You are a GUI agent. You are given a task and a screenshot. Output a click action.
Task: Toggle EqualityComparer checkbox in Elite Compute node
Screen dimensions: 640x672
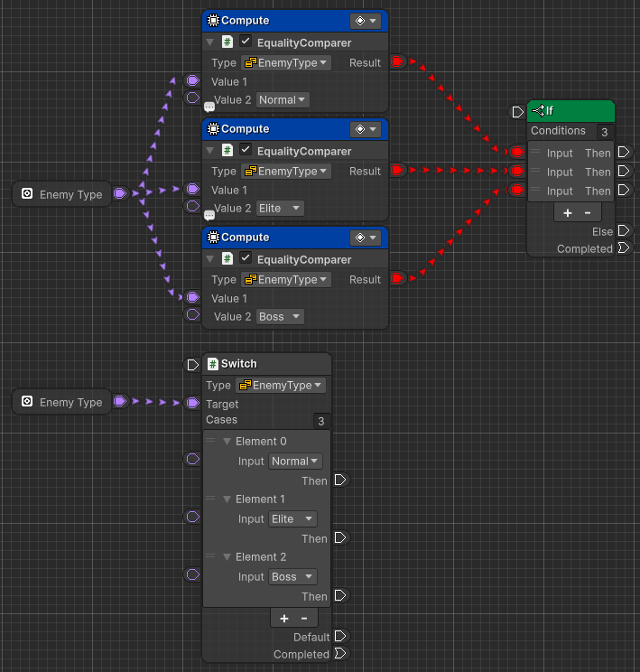point(245,150)
